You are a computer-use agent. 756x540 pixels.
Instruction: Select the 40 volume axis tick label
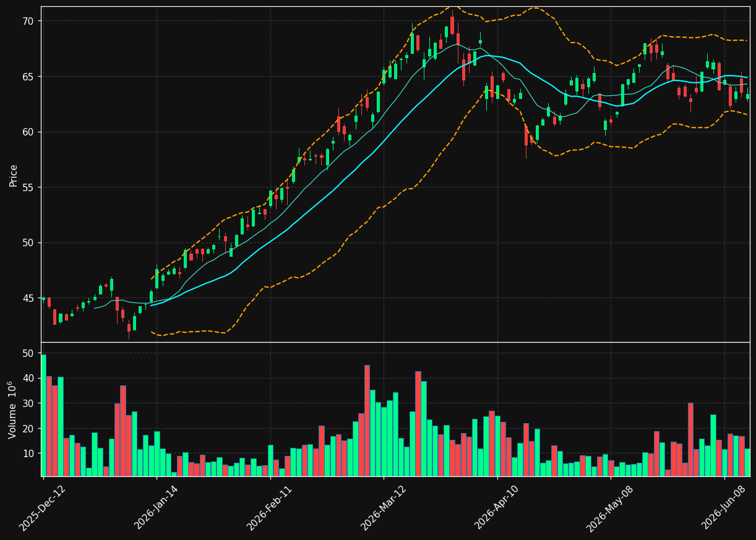[x=28, y=378]
